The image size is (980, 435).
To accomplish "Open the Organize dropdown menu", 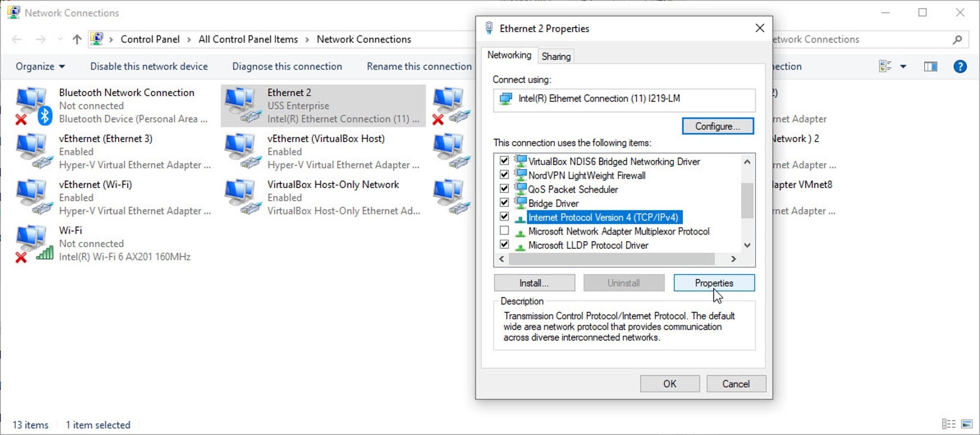I will 40,67.
